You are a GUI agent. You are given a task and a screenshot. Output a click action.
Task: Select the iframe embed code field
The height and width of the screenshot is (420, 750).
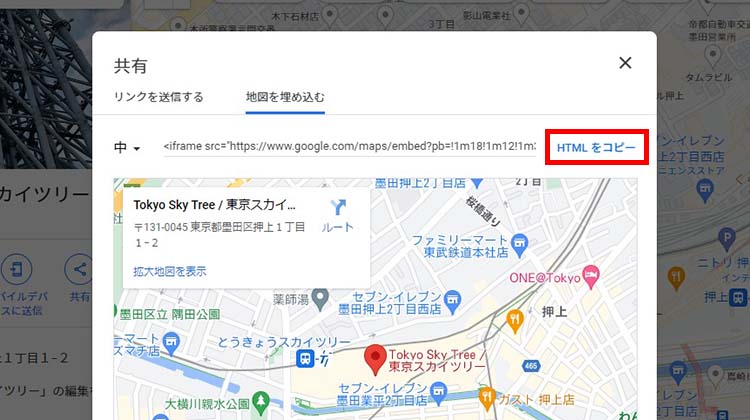tap(350, 146)
